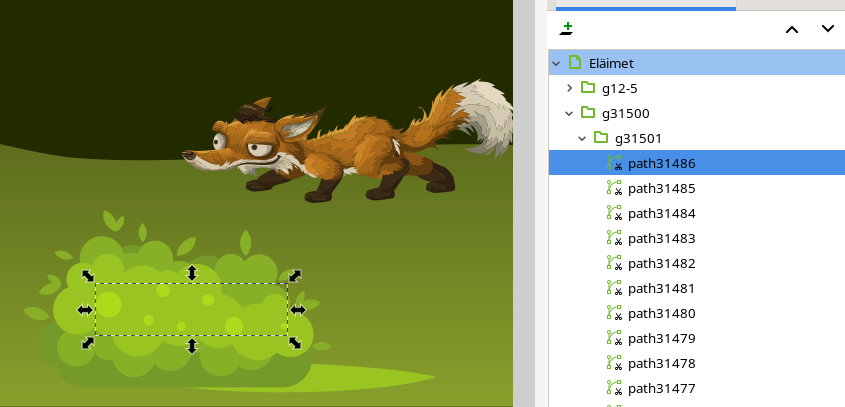Viewport: 845px width, 407px height.
Task: Click the Eläimet layer page icon
Action: 575,63
